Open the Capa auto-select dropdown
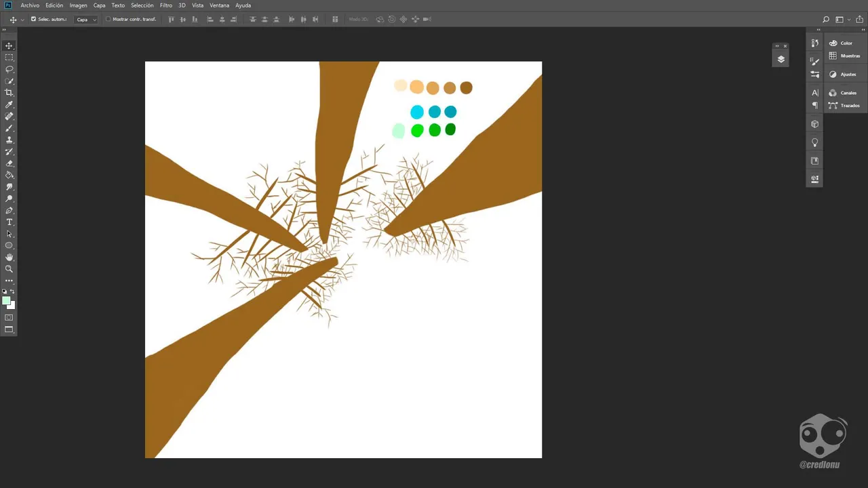This screenshot has width=868, height=488. point(86,20)
